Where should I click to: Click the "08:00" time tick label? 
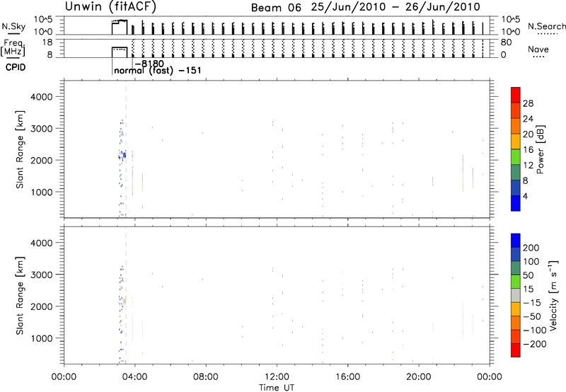(x=206, y=377)
